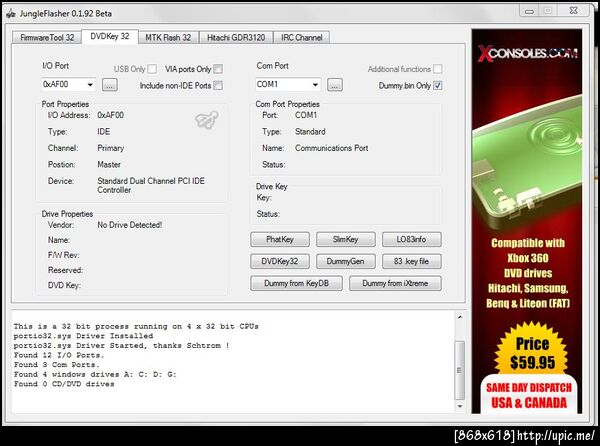Go to the IRC Channel tab
The image size is (600, 446).
click(302, 37)
